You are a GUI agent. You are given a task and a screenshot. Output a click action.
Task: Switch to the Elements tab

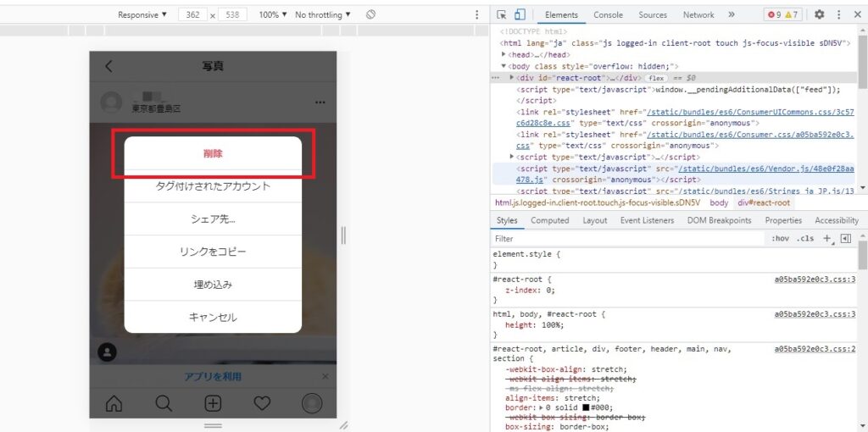point(561,15)
